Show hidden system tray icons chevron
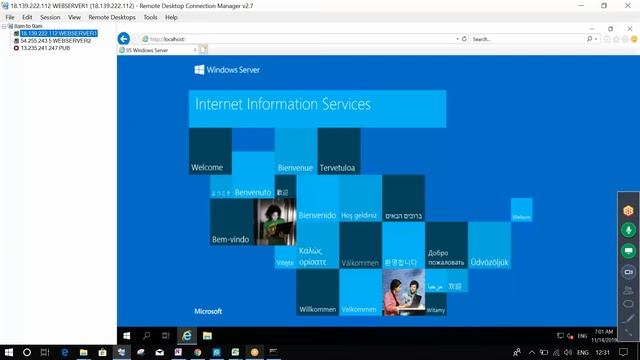 point(531,352)
